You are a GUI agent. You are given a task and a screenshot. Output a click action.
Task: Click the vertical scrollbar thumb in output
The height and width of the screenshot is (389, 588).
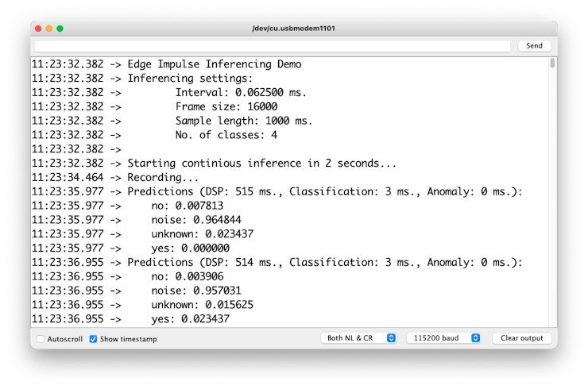click(x=552, y=64)
